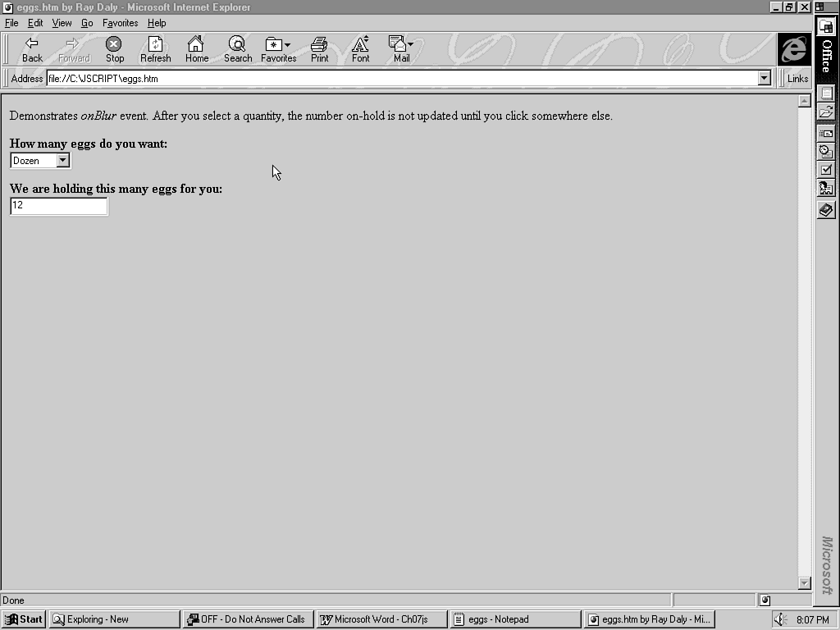Screen dimensions: 840x630
Task: Switch to Exploring - New taskbar window
Action: click(114, 619)
